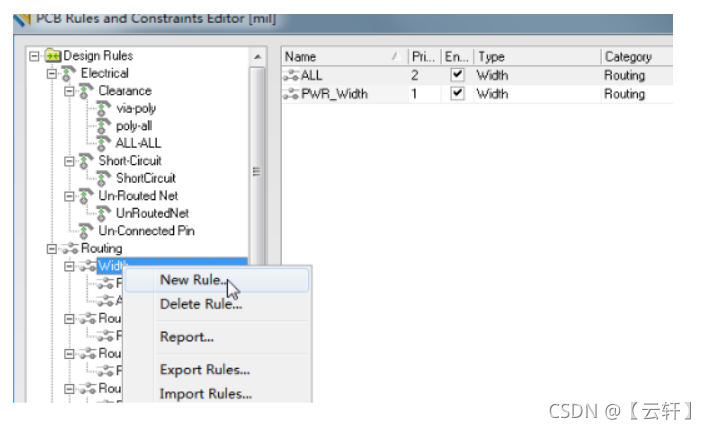706x429 pixels.
Task: Uncheck Enabled box for ALL rule
Action: 457,75
